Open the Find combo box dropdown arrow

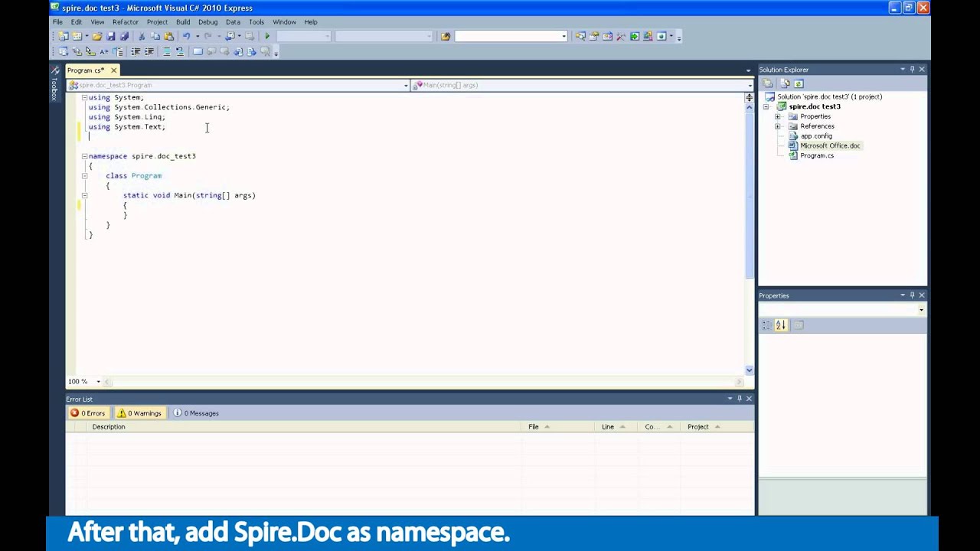click(x=563, y=36)
